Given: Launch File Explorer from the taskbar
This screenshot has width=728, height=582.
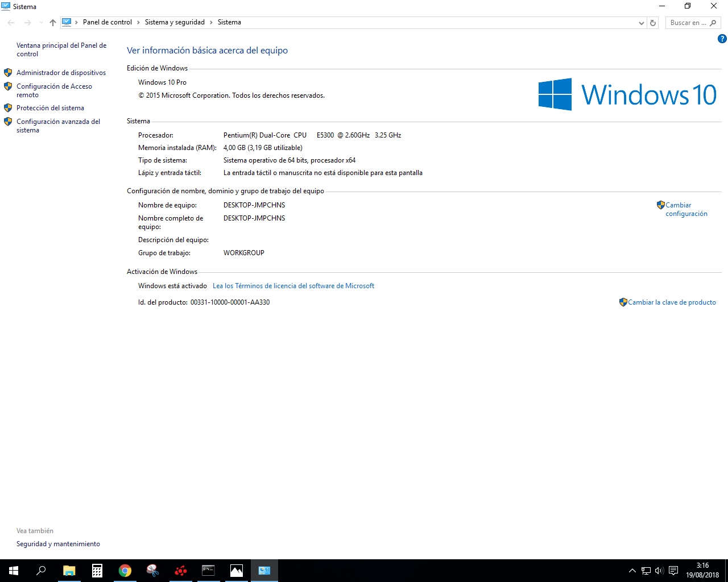Looking at the screenshot, I should [69, 571].
